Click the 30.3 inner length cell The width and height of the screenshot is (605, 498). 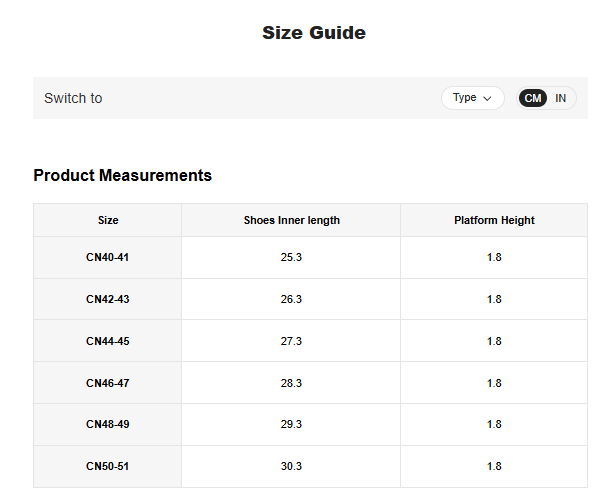291,466
